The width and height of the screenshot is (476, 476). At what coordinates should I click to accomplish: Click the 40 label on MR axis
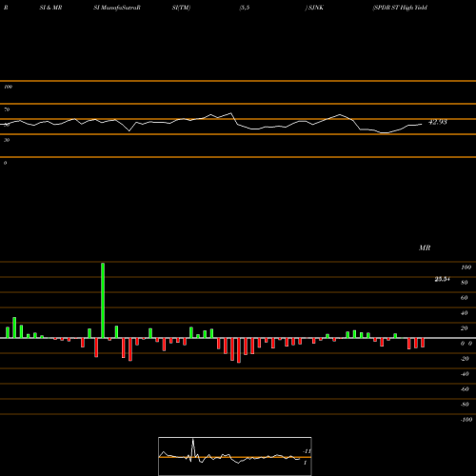click(465, 313)
